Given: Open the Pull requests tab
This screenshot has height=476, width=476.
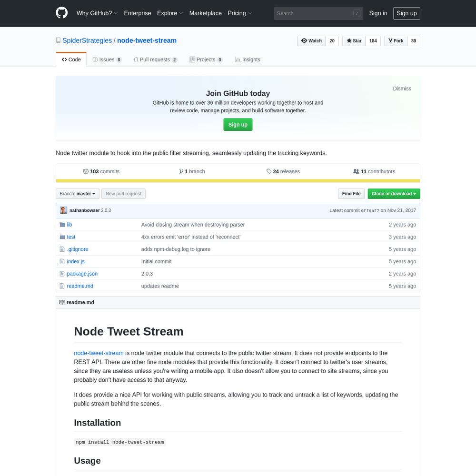Looking at the screenshot, I should (x=156, y=59).
